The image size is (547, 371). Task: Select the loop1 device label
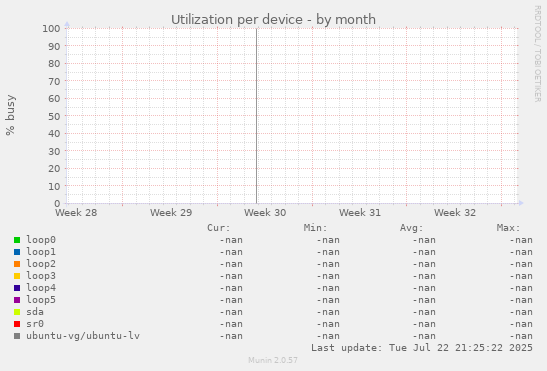coord(41,252)
